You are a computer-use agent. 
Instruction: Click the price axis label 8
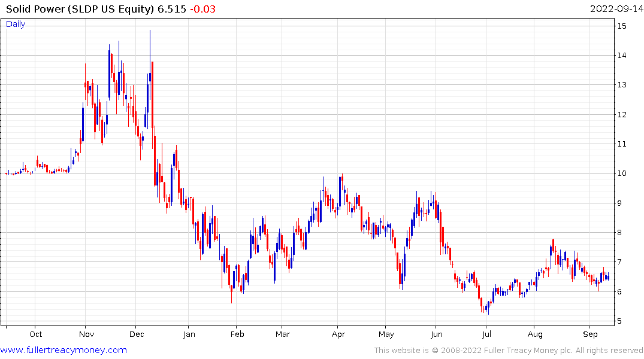click(x=620, y=233)
